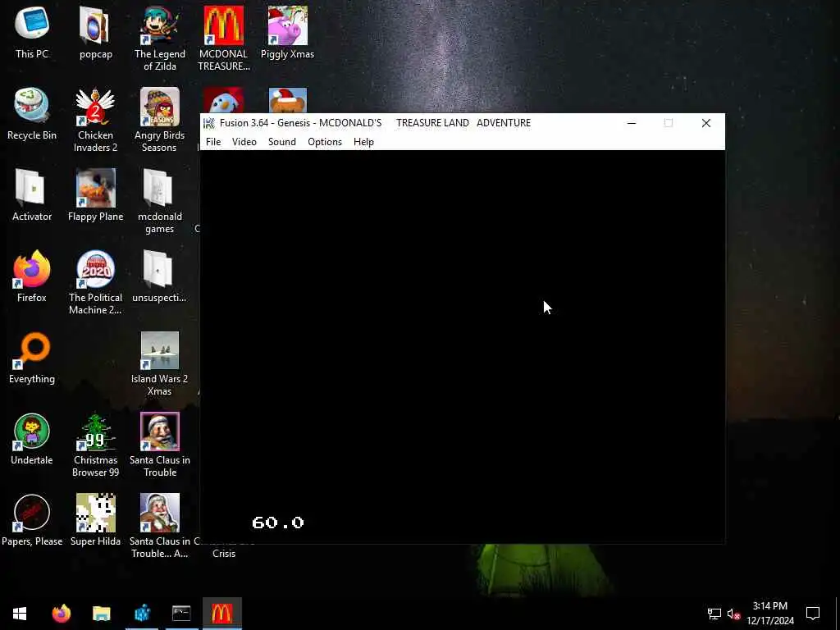Click the taskbar clock showing 3:14 PM
This screenshot has height=630, width=840.
point(770,613)
